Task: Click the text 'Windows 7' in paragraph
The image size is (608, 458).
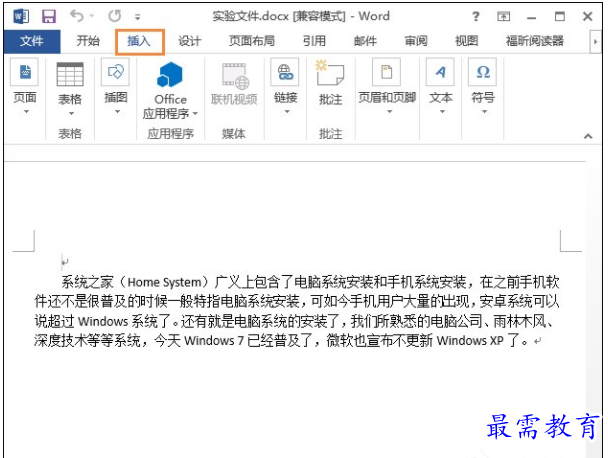Action: tap(214, 341)
